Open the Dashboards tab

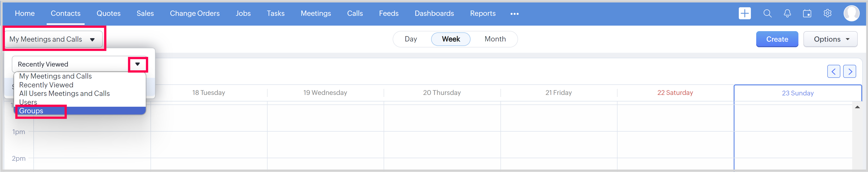(x=434, y=14)
